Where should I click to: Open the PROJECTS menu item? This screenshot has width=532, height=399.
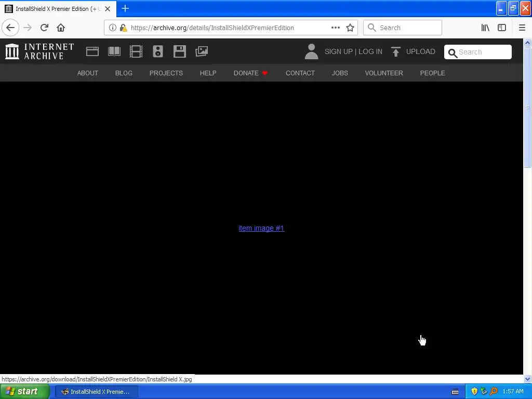(x=166, y=73)
